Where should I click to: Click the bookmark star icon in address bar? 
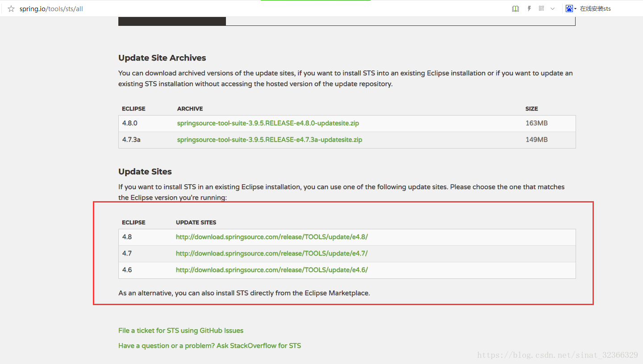coord(11,8)
